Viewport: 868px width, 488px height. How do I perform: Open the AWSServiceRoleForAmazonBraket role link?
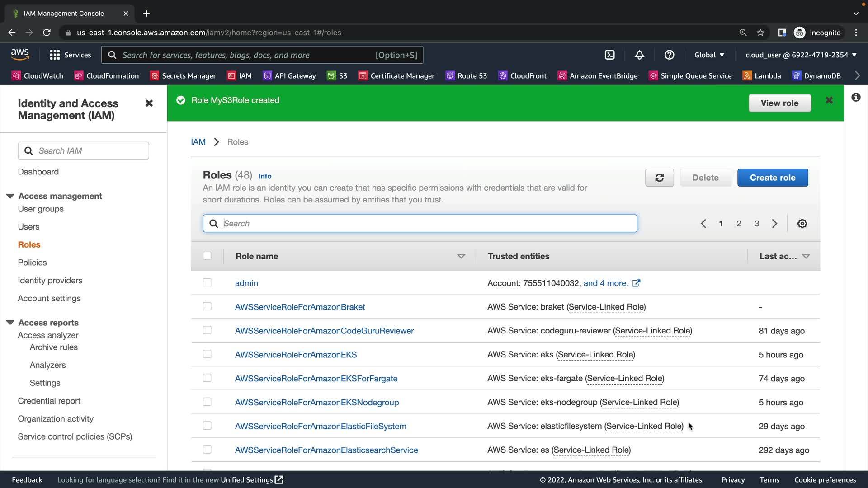[300, 307]
